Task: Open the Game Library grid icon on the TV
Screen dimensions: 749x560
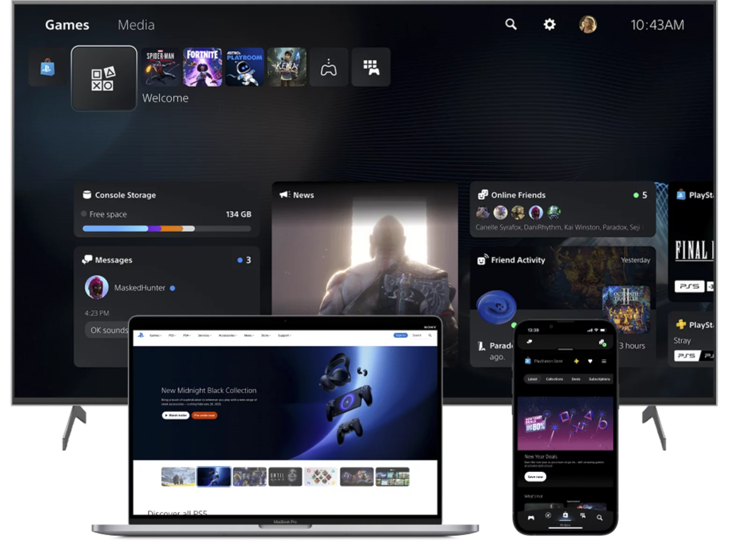Action: point(370,67)
